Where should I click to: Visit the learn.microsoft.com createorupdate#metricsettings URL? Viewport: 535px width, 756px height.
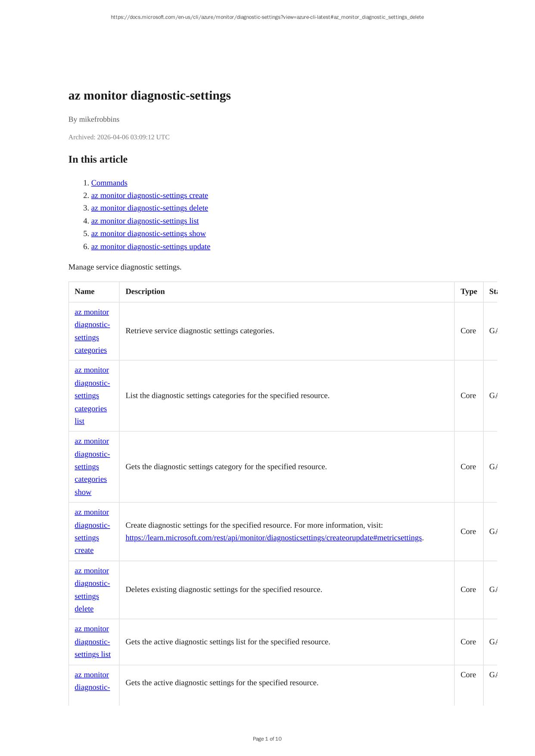274,538
